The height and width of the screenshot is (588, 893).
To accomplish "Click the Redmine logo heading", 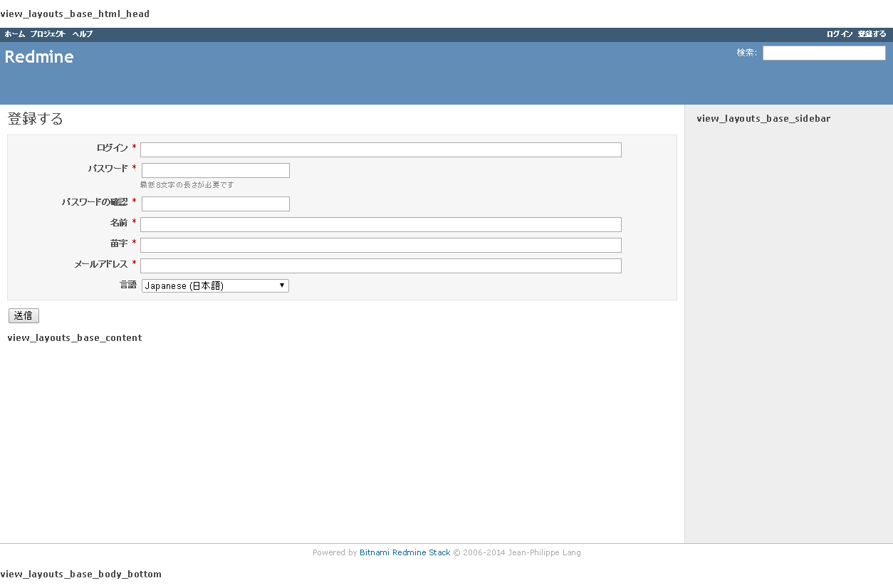I will [39, 57].
